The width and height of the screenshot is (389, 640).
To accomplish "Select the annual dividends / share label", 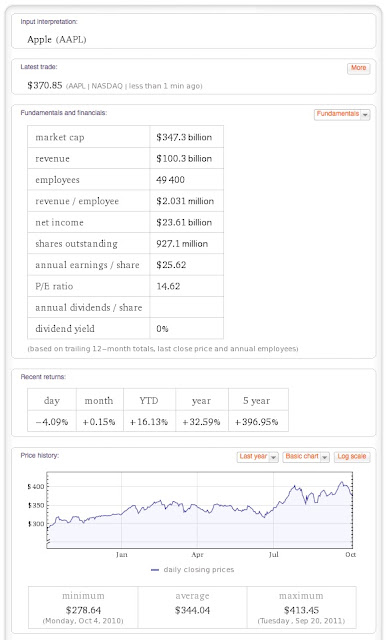I will tap(89, 307).
